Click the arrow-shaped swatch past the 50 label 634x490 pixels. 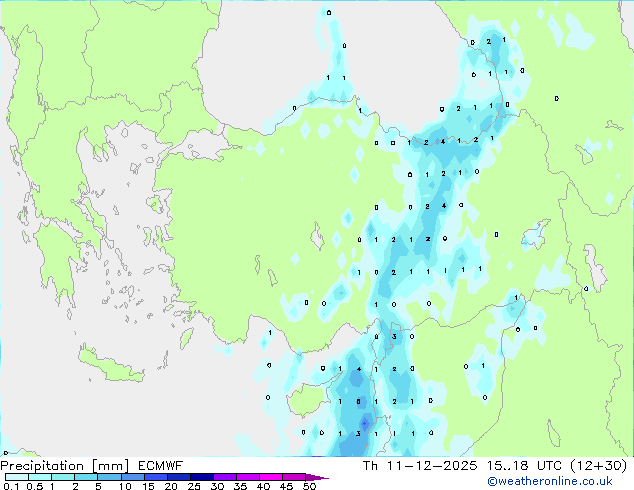click(316, 477)
